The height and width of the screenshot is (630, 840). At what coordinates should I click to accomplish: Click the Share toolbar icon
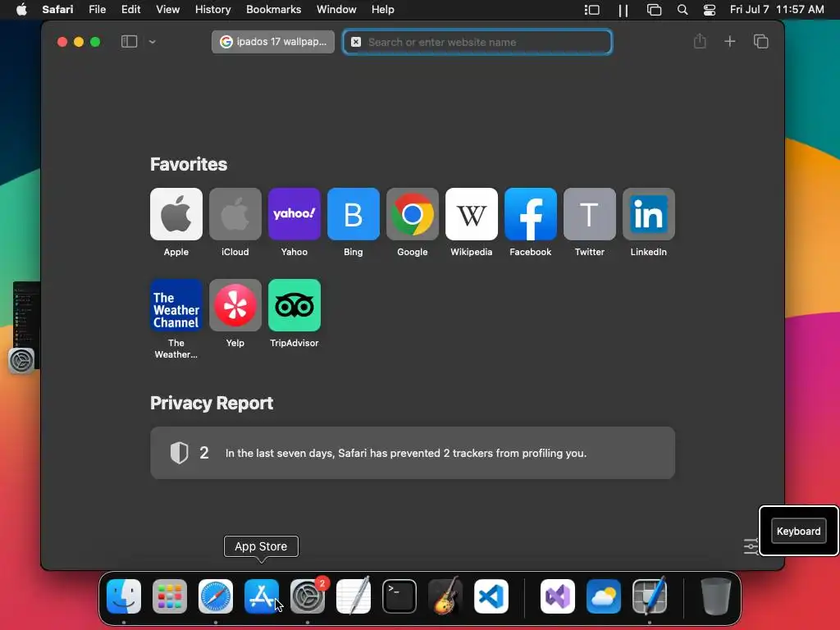pos(700,41)
